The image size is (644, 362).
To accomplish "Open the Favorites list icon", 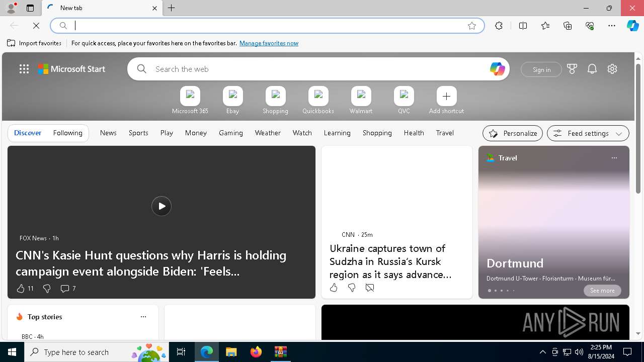I will click(x=545, y=26).
